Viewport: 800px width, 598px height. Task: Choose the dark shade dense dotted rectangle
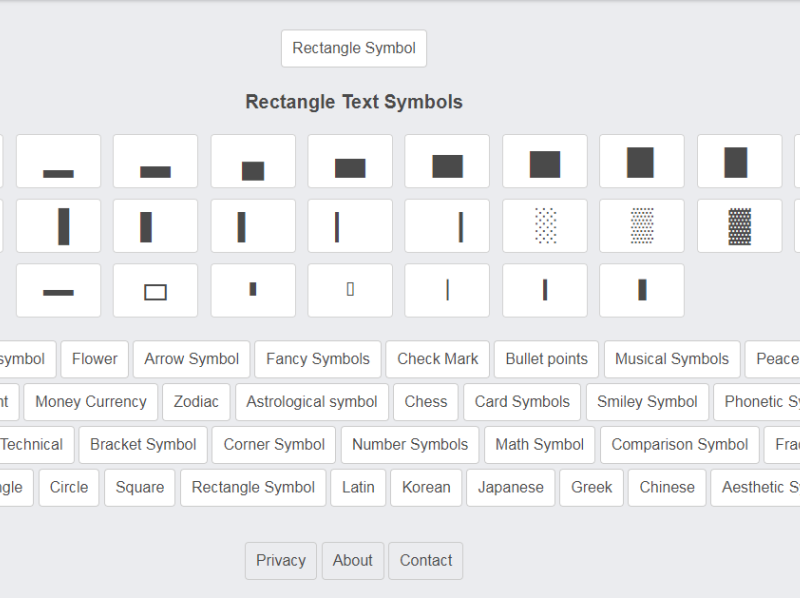pyautogui.click(x=739, y=226)
